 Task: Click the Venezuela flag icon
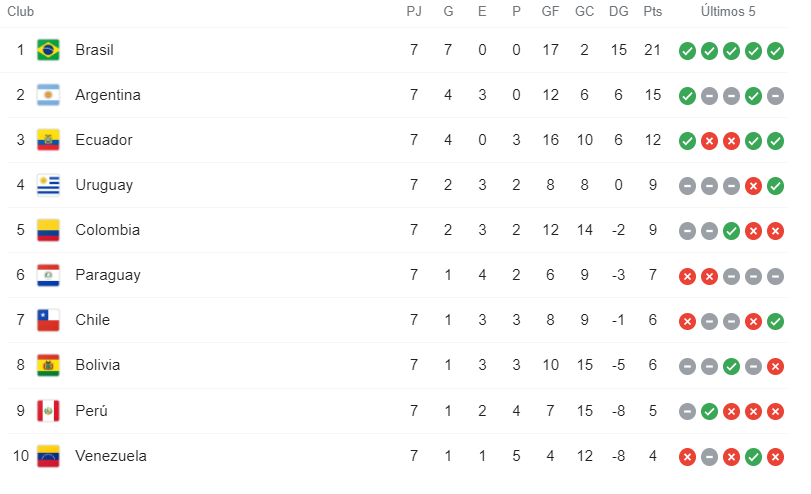point(48,456)
